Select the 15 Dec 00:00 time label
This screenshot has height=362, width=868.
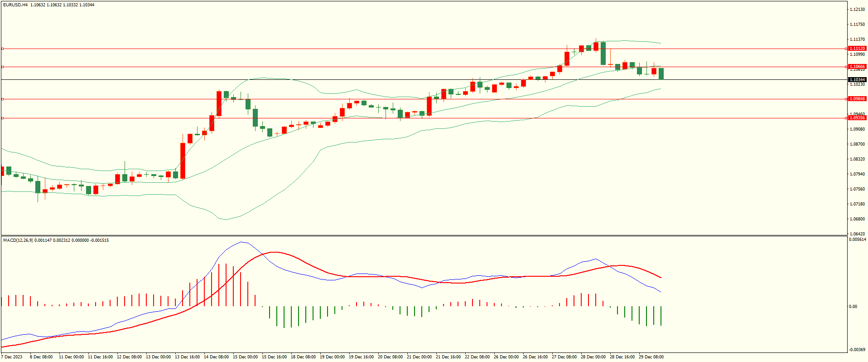pyautogui.click(x=245, y=357)
